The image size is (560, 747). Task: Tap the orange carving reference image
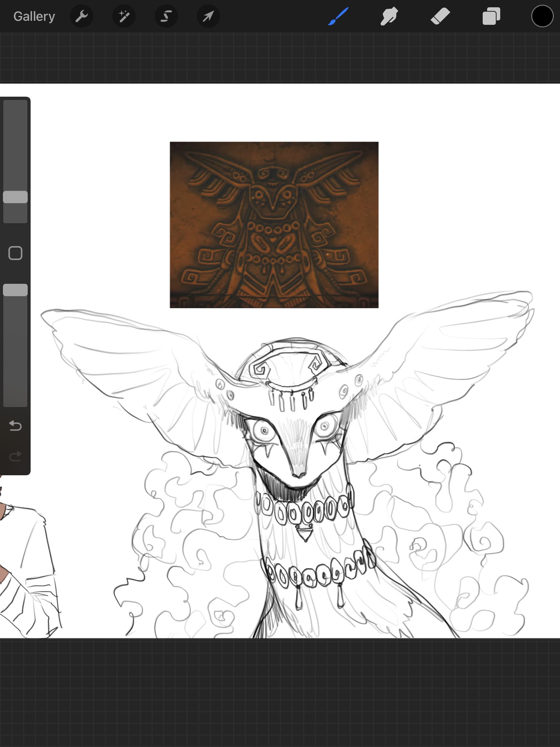coord(274,225)
